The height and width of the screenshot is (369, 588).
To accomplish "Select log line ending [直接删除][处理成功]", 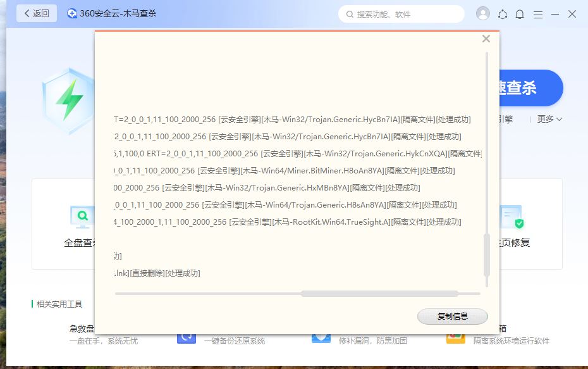I will 157,273.
